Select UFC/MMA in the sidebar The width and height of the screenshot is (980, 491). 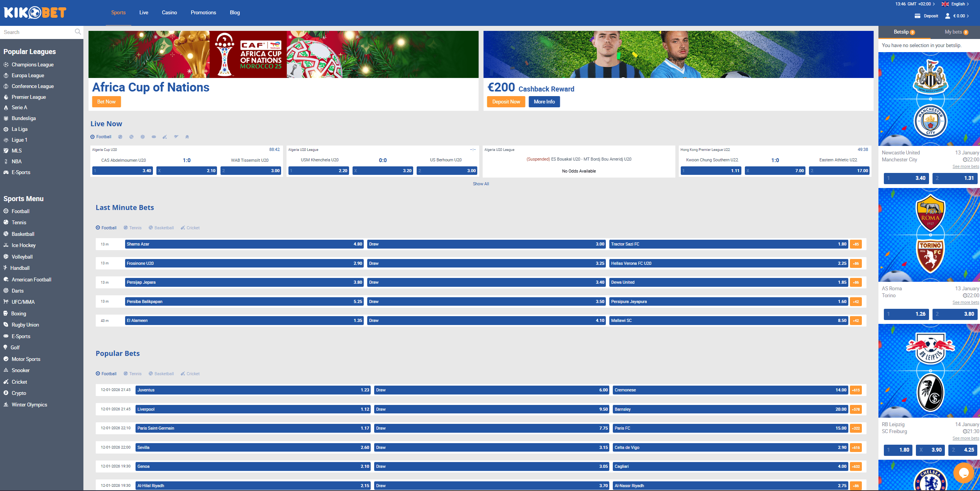(22, 302)
